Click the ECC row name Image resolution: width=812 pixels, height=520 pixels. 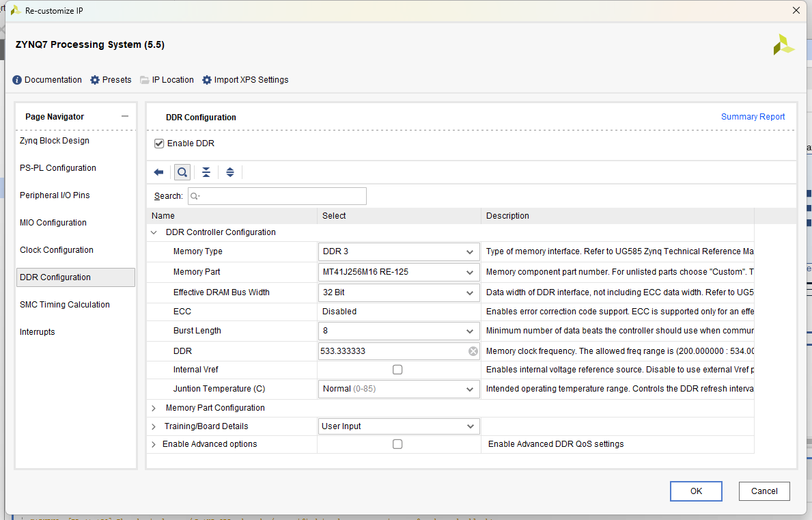pos(182,312)
